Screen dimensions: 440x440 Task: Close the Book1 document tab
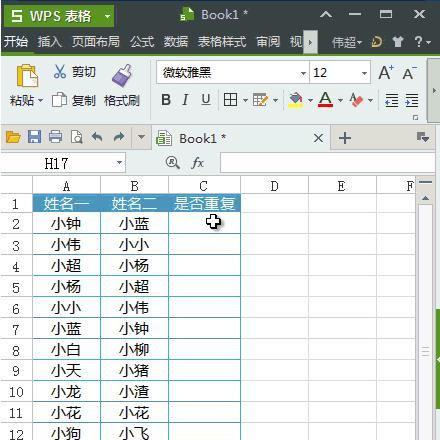[318, 138]
